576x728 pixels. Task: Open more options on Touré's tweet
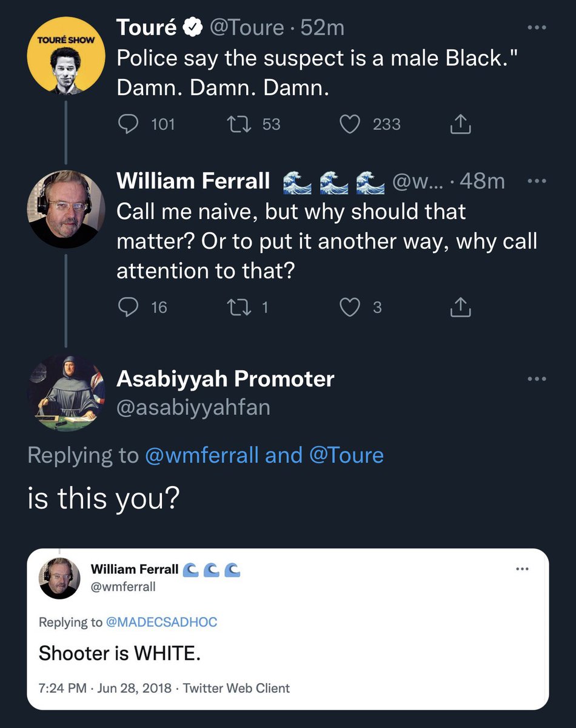(x=537, y=28)
